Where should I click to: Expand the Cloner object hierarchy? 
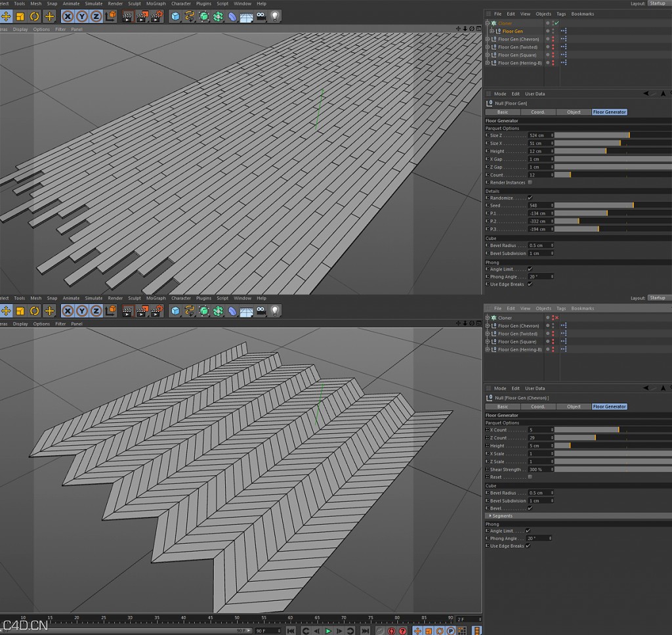486,22
